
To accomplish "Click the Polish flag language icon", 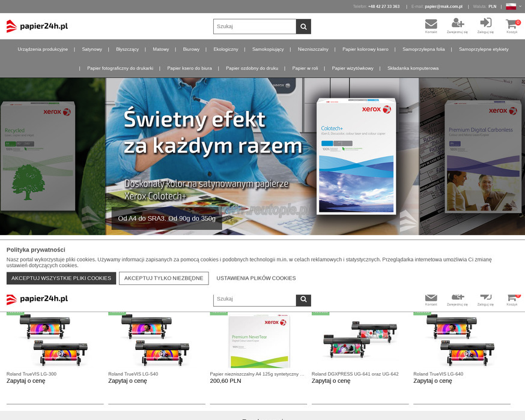I will tap(511, 7).
